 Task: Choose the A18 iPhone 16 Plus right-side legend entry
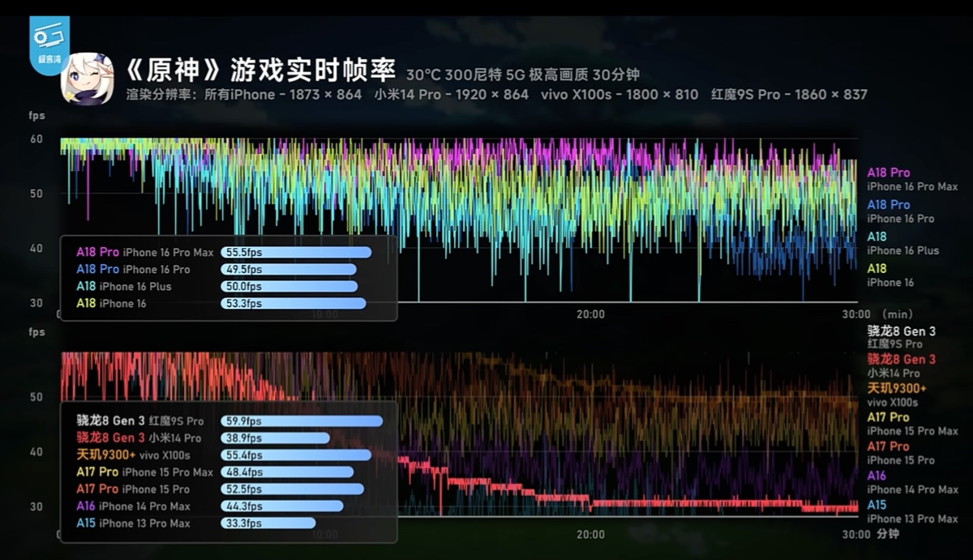pos(902,243)
